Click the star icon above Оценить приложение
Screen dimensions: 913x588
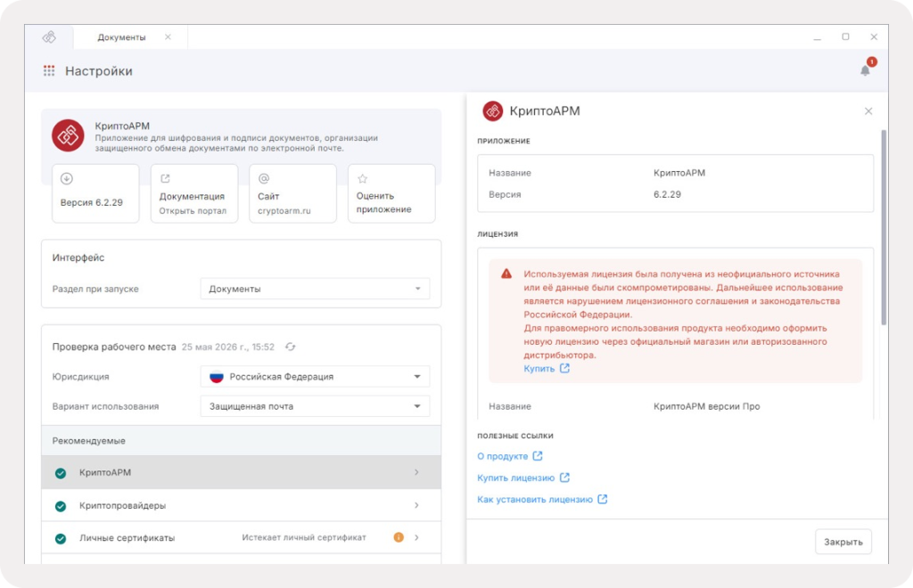coord(362,178)
